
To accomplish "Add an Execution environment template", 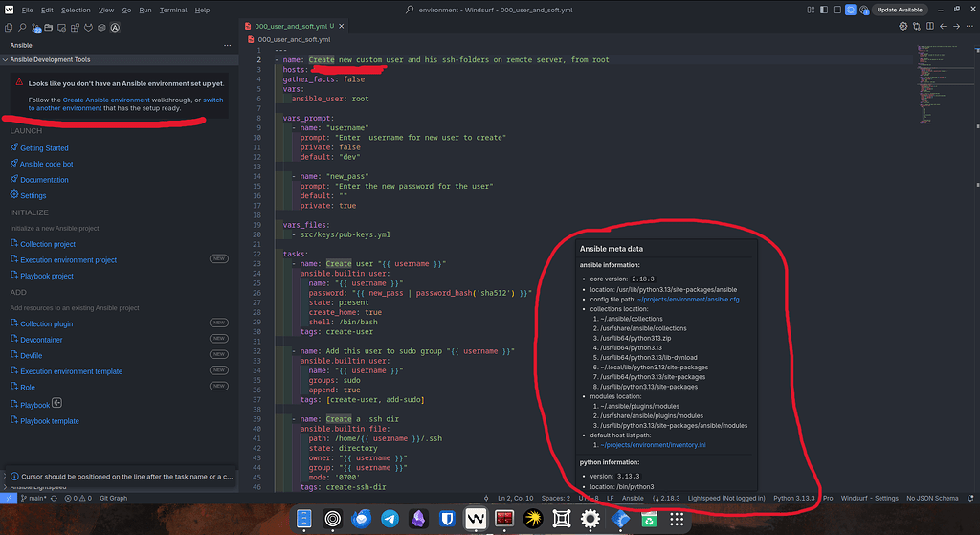I will pyautogui.click(x=71, y=371).
